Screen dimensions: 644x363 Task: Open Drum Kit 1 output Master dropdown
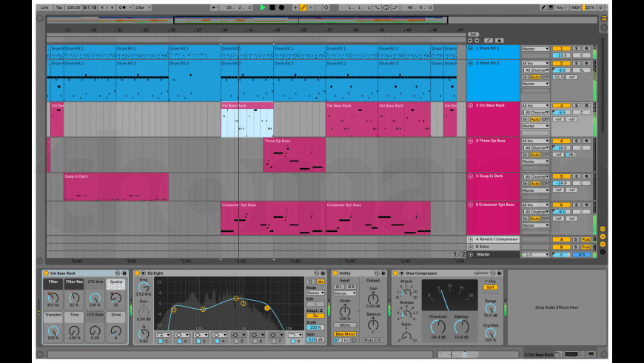(x=535, y=48)
